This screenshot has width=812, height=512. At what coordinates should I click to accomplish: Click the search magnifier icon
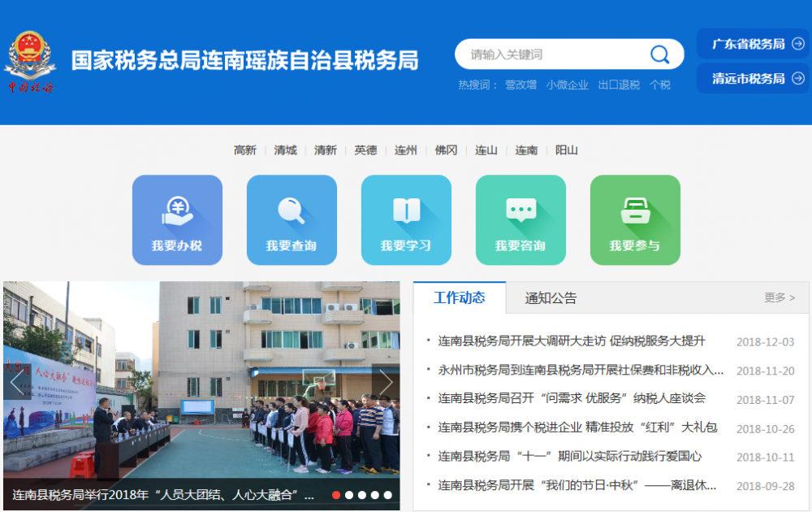click(x=659, y=54)
